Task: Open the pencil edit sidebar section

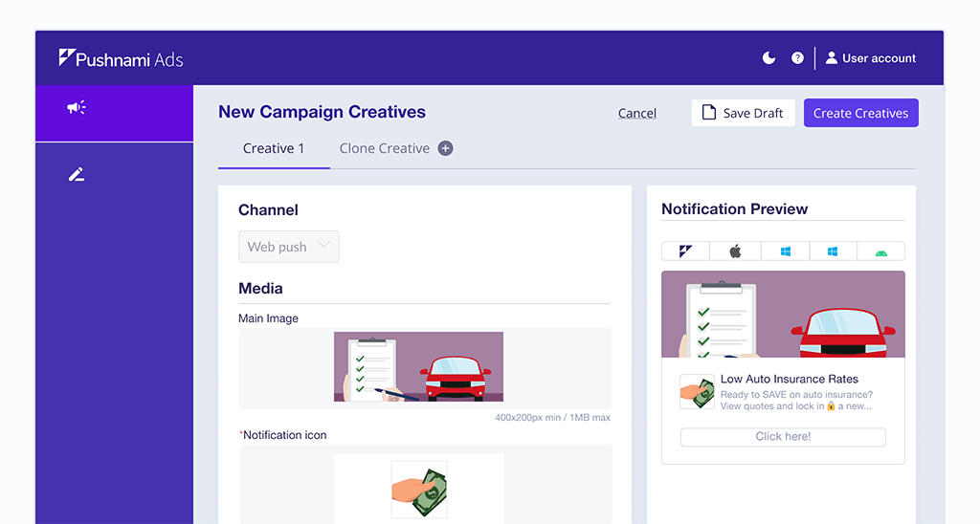Action: [x=77, y=174]
